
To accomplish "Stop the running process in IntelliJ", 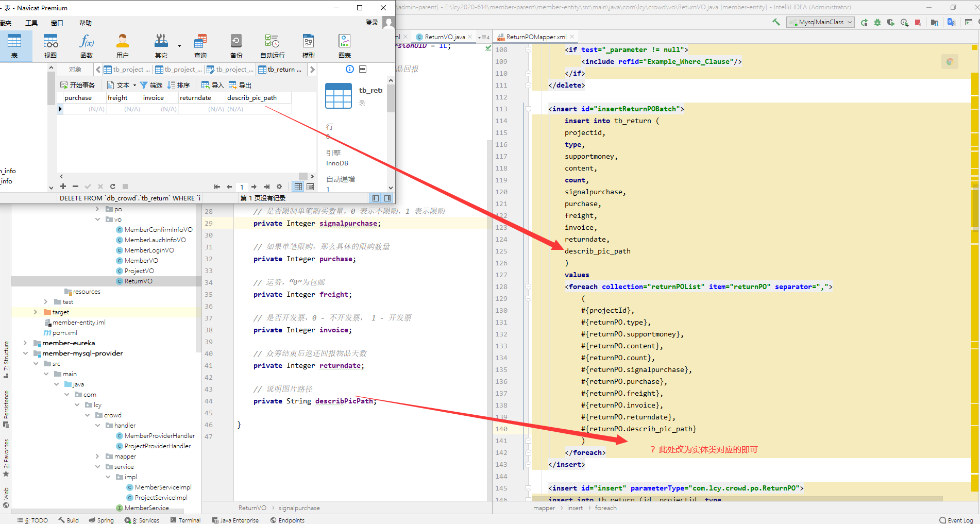I will click(918, 22).
